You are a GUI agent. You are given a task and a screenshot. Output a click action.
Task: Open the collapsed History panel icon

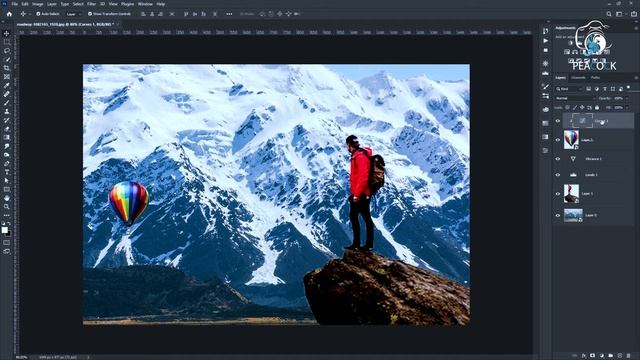(546, 31)
